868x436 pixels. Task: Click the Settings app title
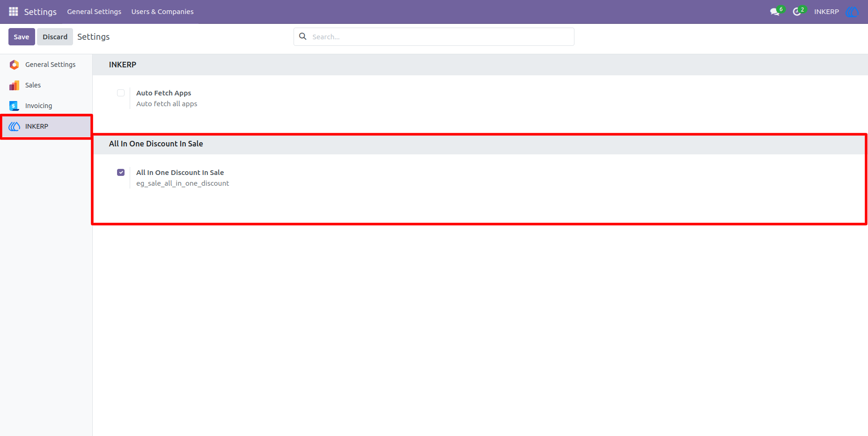pyautogui.click(x=40, y=12)
